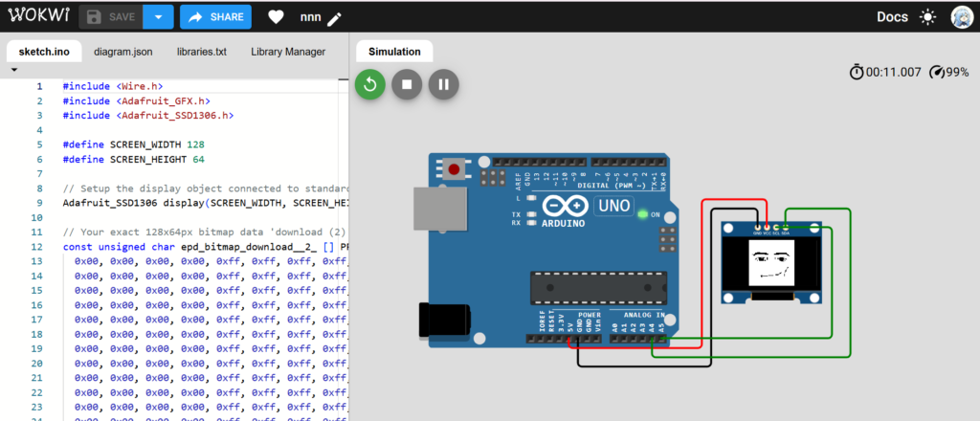Click the Arduino TX LED

[x=532, y=213]
